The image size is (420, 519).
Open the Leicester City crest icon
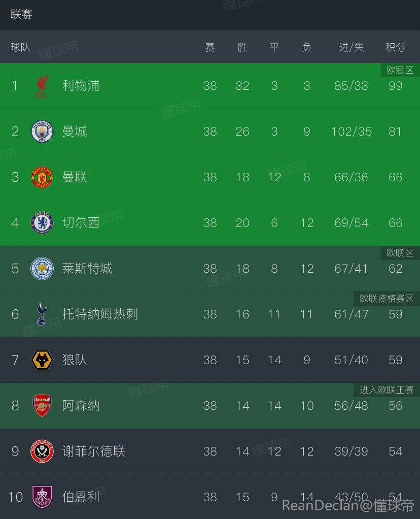(x=42, y=268)
